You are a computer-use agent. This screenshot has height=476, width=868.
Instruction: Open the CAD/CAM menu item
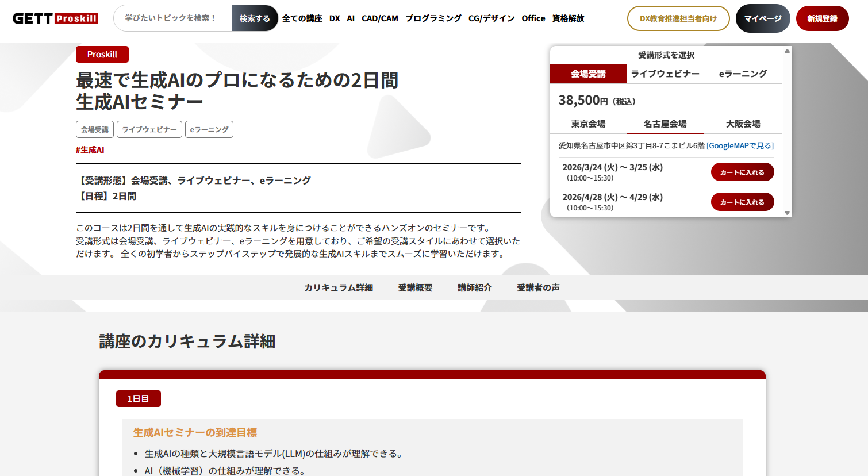click(379, 18)
